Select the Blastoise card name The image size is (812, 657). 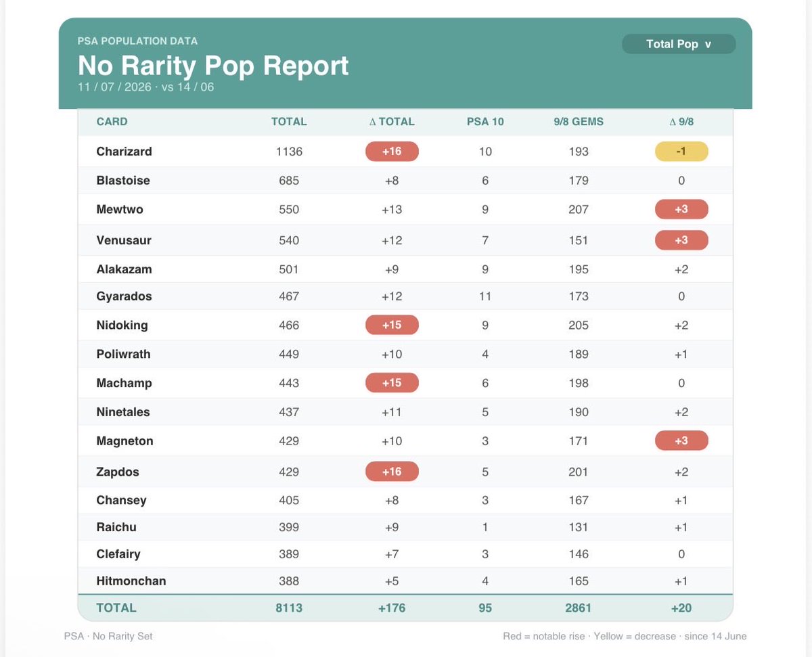point(123,181)
